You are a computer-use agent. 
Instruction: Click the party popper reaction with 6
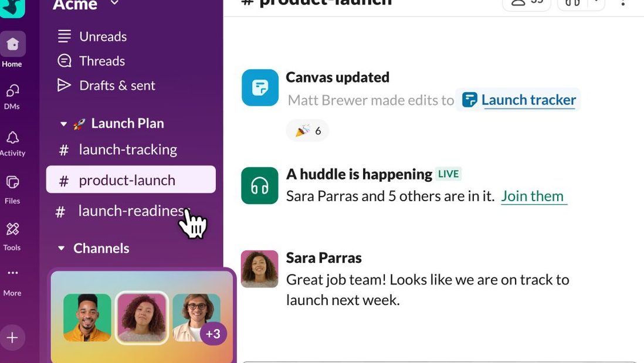[307, 131]
